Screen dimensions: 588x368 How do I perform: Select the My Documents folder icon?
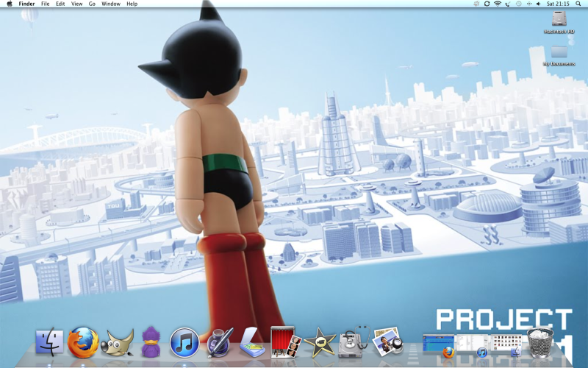[559, 52]
